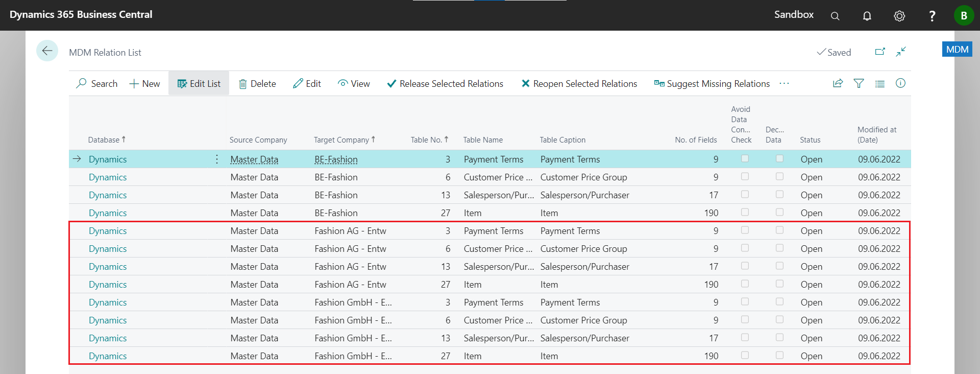
Task: Open the Table Name column header menu
Action: 483,140
